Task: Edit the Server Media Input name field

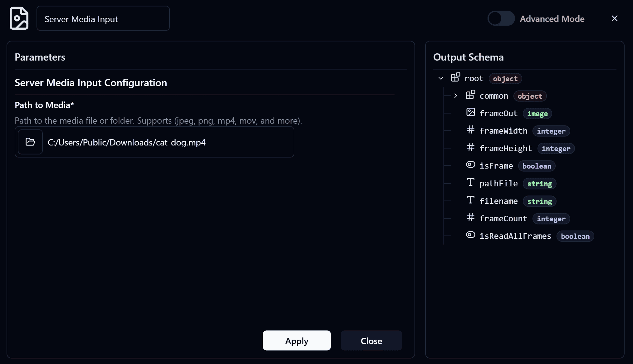Action: 103,18
